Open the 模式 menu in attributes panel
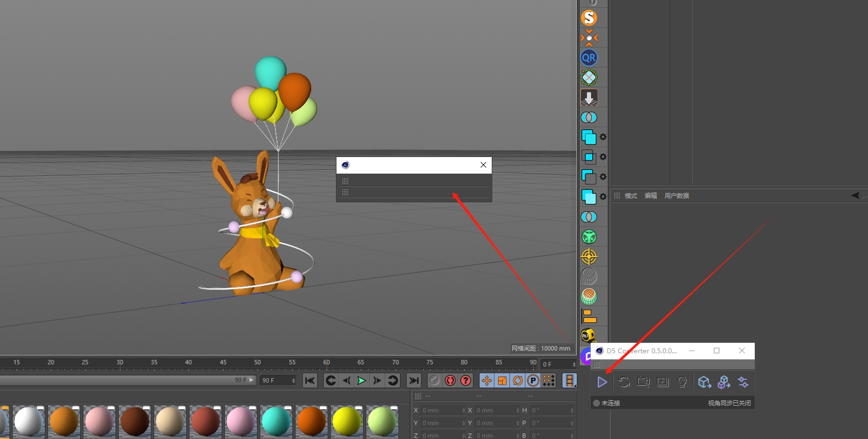Viewport: 868px width, 439px height. coord(630,196)
